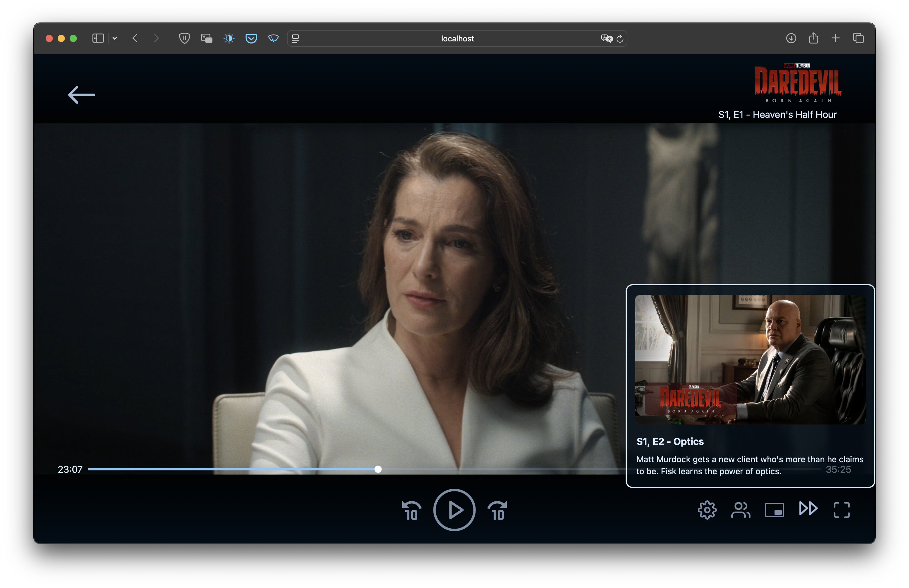Open the screen mirroring extension icon
The image size is (909, 588).
[207, 38]
